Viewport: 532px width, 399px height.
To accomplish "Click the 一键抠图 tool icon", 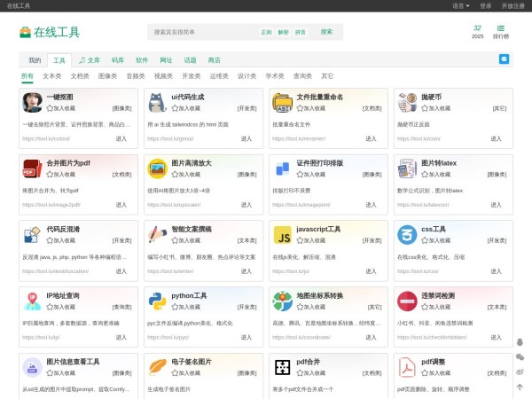I will pos(32,103).
